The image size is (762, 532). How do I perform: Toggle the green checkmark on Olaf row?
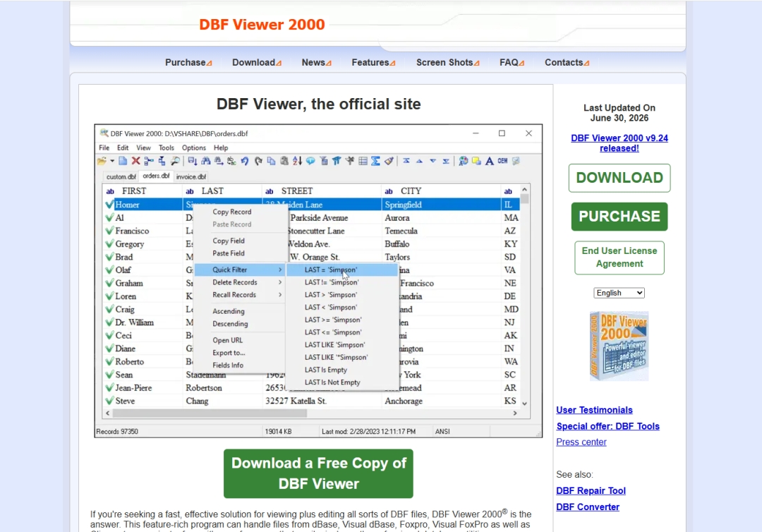(x=109, y=270)
